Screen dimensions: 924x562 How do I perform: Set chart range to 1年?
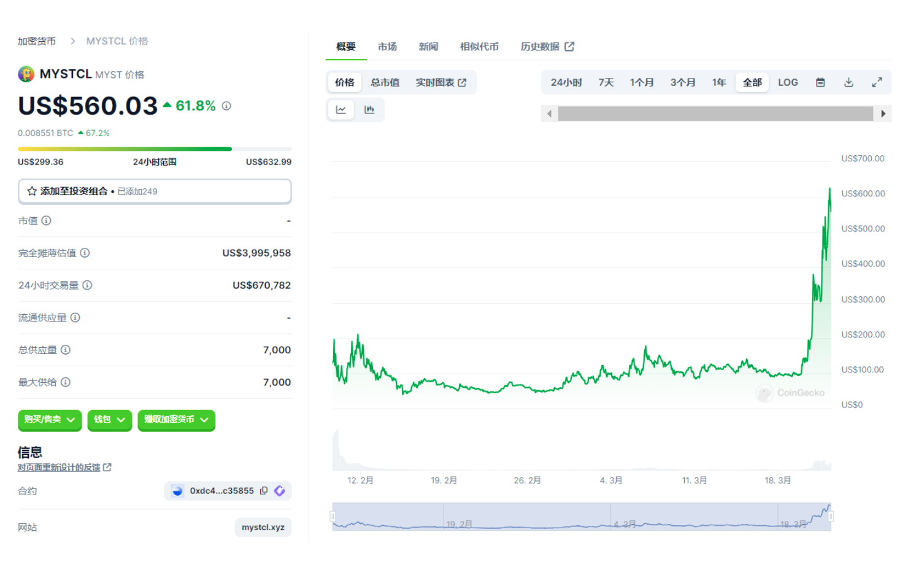(x=719, y=82)
